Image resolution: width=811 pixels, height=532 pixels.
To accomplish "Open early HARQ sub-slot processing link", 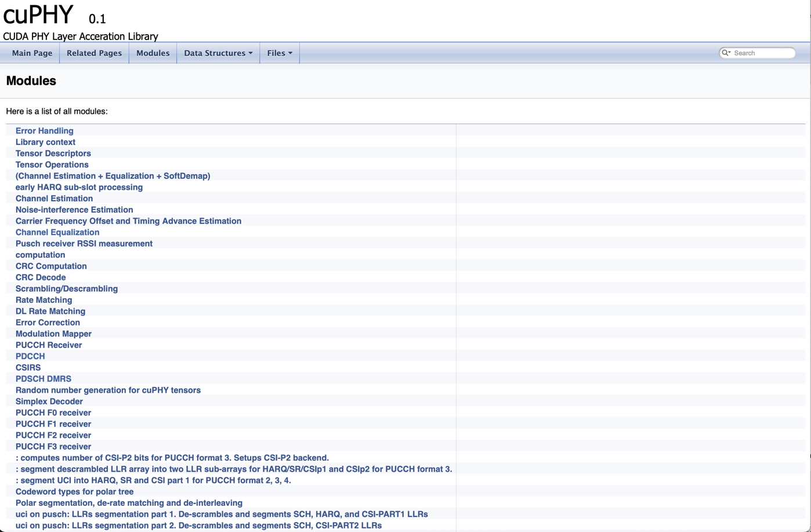I will point(79,187).
